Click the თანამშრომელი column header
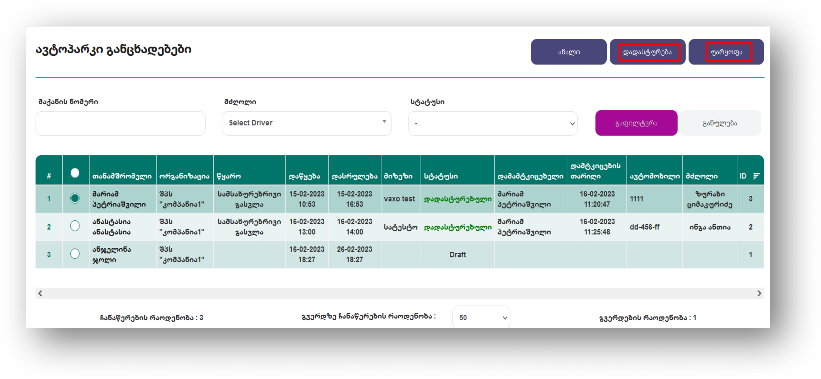821x379 pixels. tap(123, 176)
